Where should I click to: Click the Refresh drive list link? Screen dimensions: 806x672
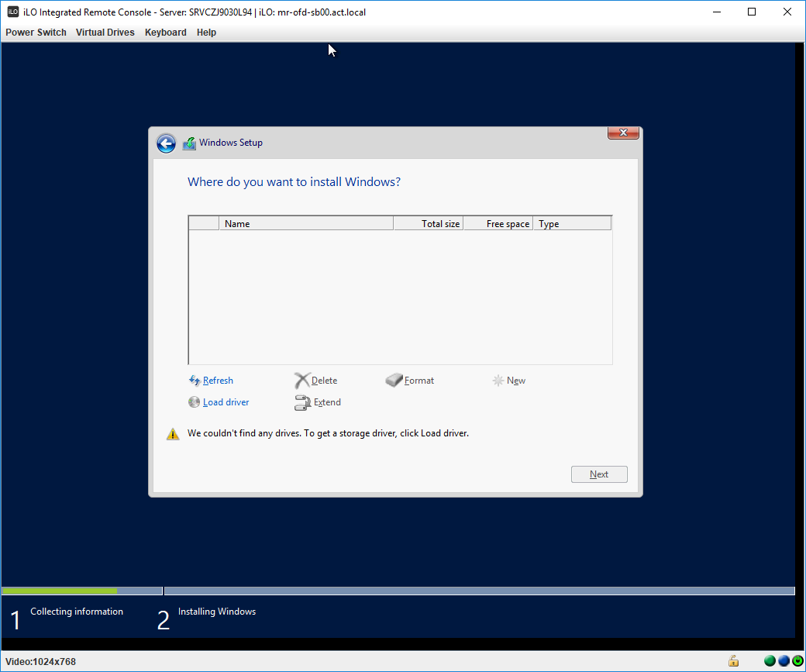218,381
